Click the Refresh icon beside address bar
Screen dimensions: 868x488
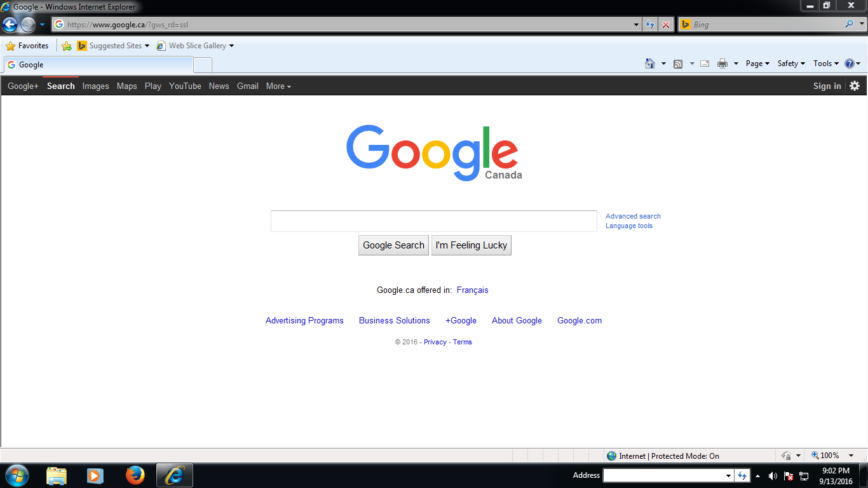tap(650, 25)
